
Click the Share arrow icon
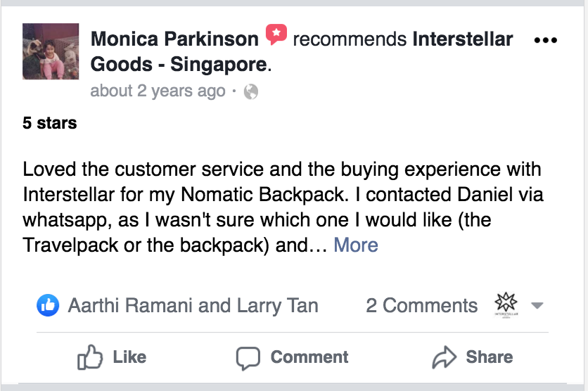445,358
